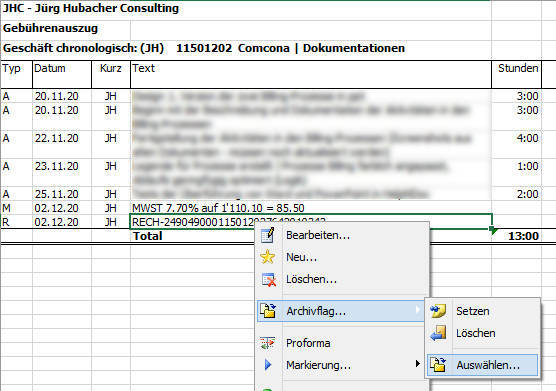Expand the Markierung submenu arrow

click(x=418, y=364)
